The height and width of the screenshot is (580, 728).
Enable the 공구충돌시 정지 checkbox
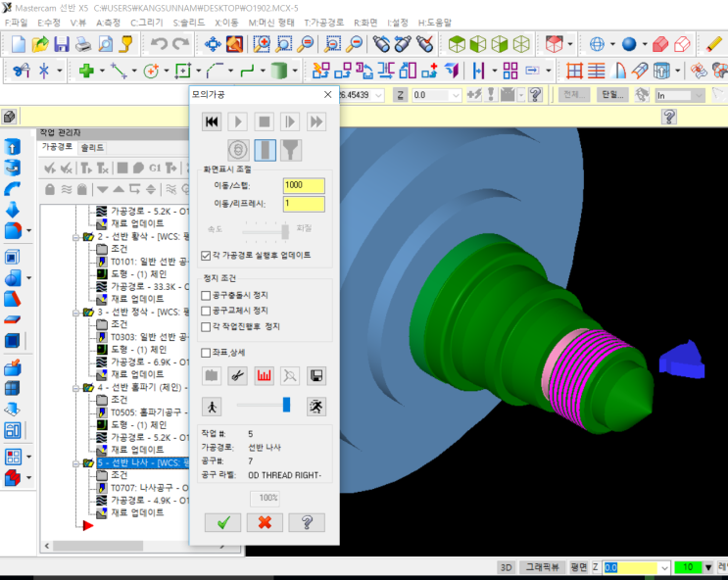click(x=206, y=295)
